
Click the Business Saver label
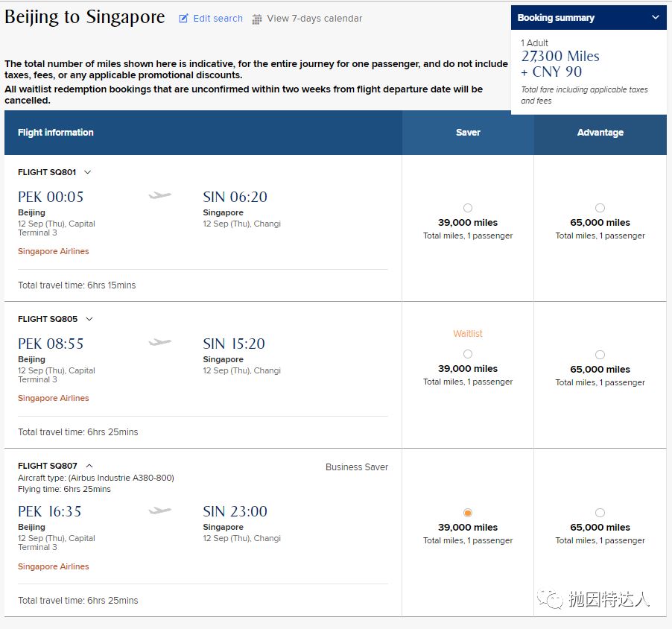coord(357,467)
